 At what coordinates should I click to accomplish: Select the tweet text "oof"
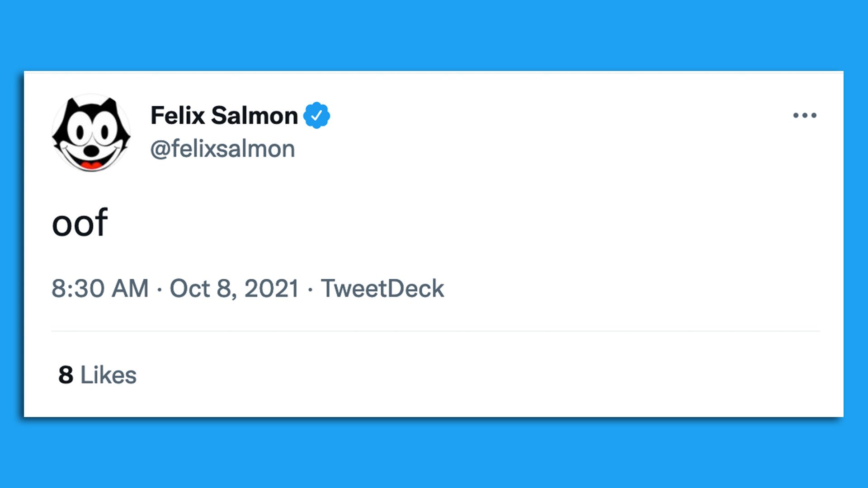80,222
